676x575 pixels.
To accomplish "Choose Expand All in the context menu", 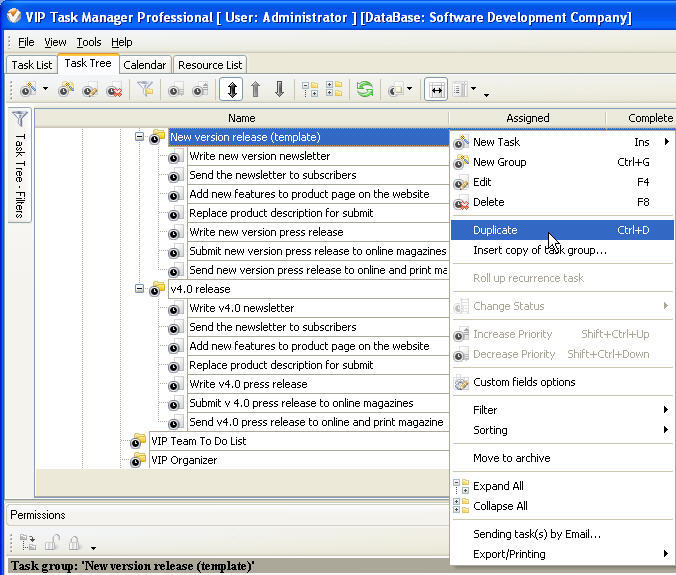I will [x=562, y=486].
